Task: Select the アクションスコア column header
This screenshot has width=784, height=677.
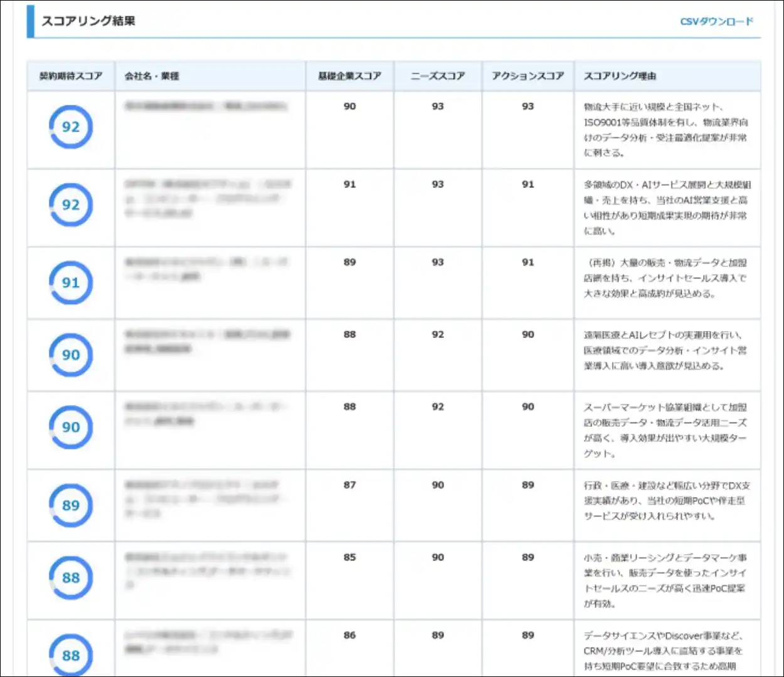Action: tap(527, 76)
